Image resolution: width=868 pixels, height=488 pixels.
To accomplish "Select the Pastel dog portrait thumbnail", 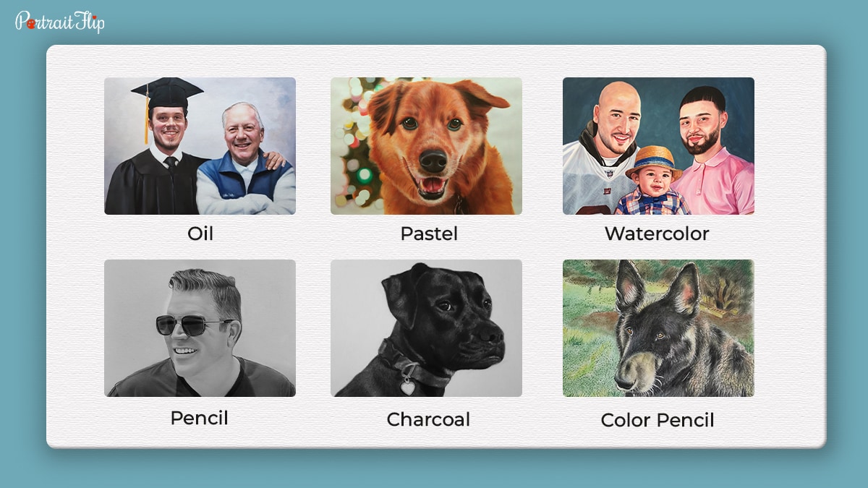I will 426,146.
